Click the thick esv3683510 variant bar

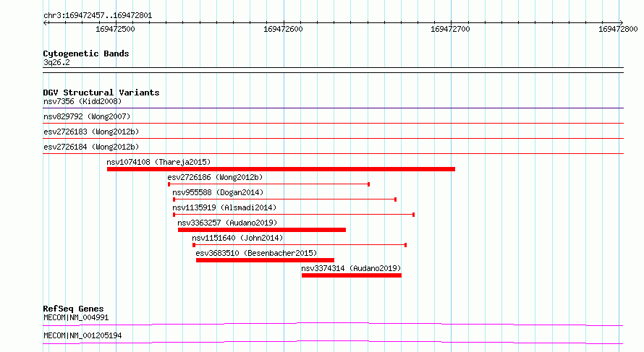[x=265, y=260]
